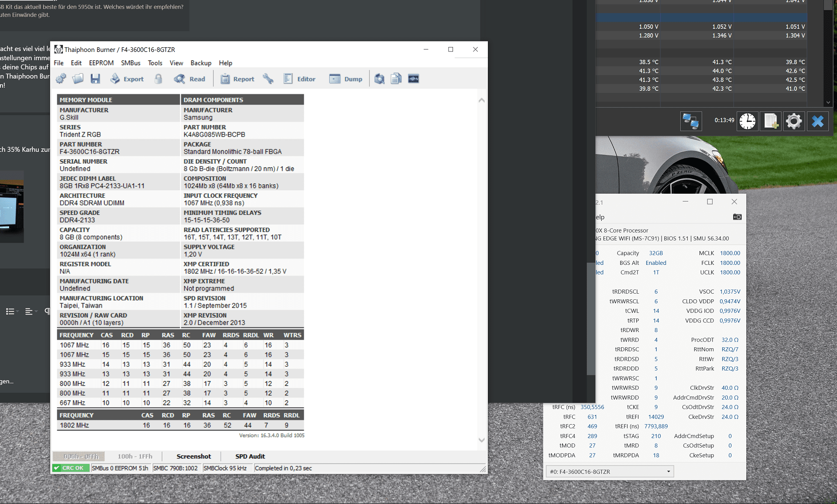Image resolution: width=837 pixels, height=504 pixels.
Task: Click the RttNom value RZQ/7
Action: coord(730,349)
